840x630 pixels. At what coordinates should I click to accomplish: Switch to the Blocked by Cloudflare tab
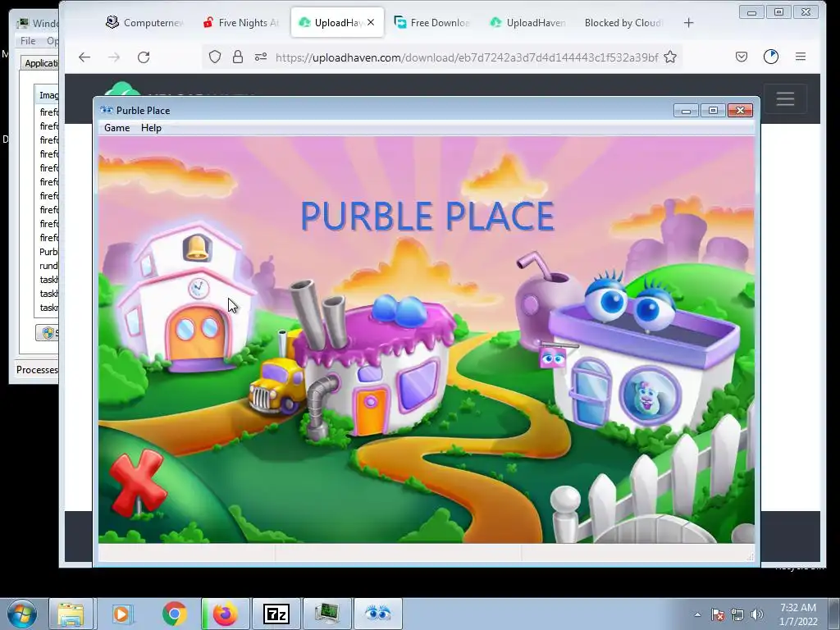[x=623, y=22]
